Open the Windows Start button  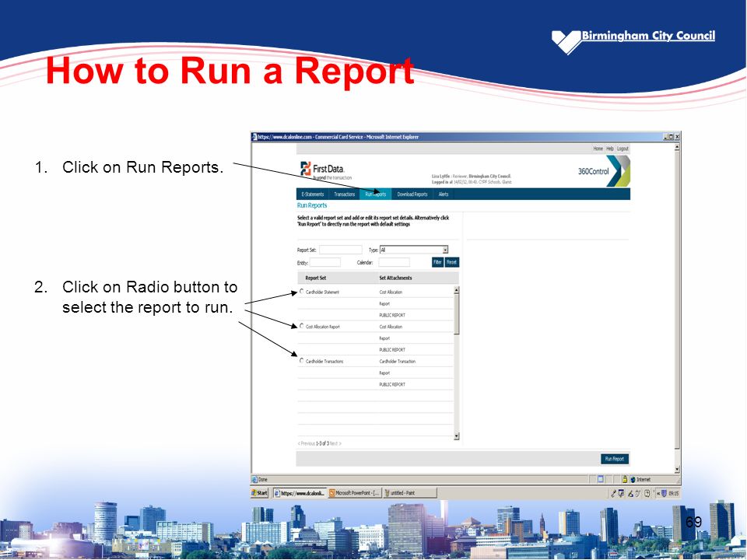[x=260, y=493]
